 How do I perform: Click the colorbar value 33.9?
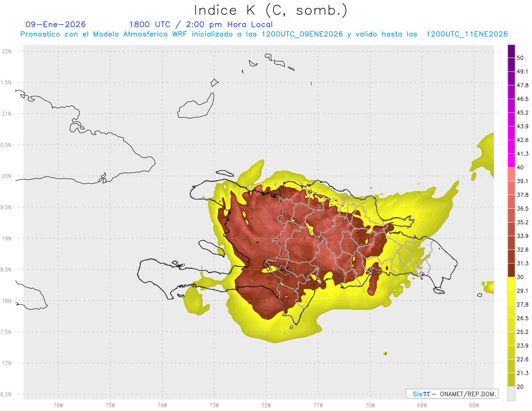point(523,236)
